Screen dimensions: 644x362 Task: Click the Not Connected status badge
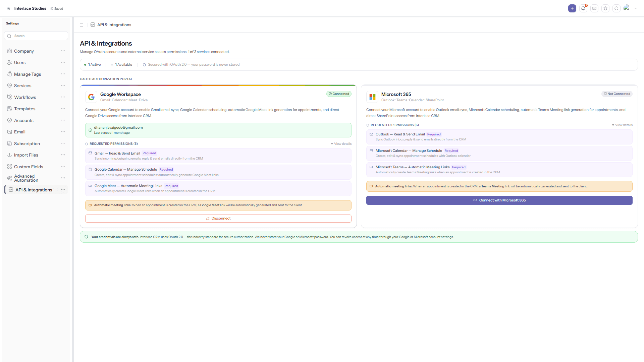[617, 94]
